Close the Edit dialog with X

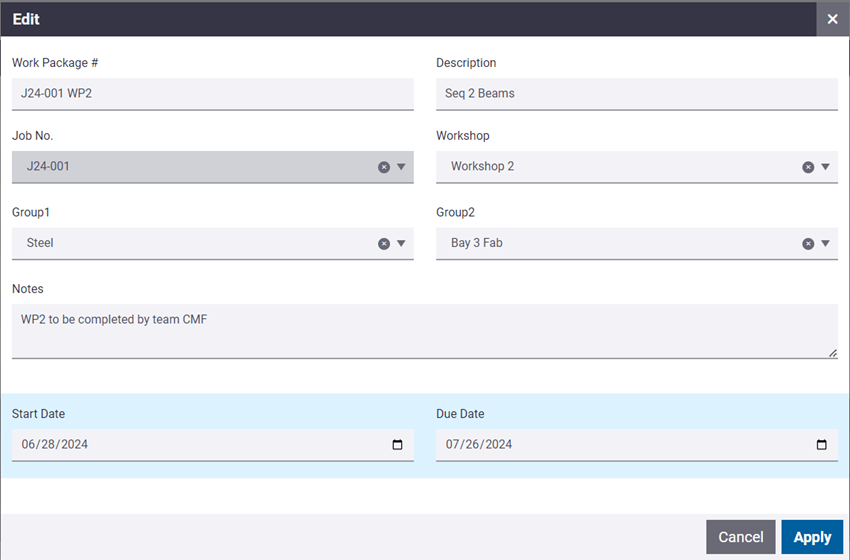point(832,19)
